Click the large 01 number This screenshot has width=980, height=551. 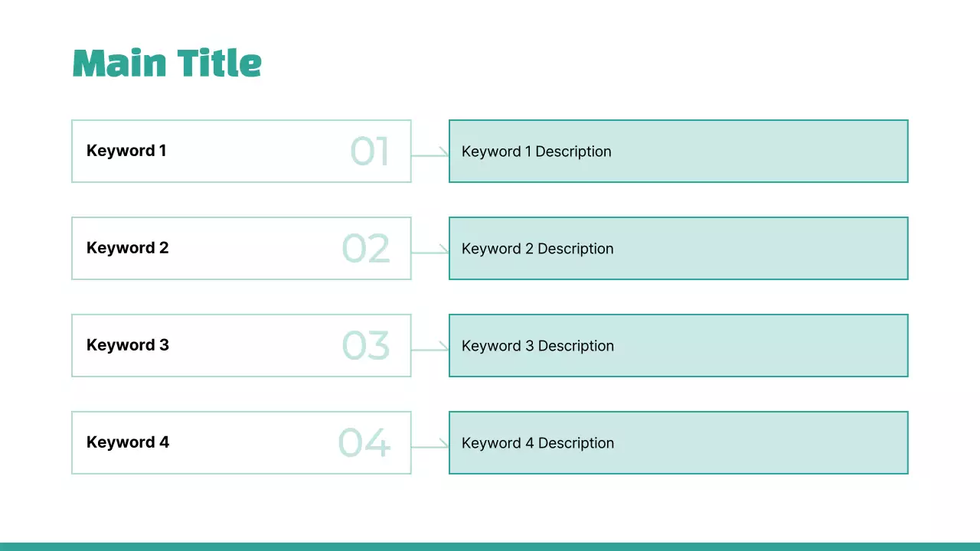pyautogui.click(x=370, y=152)
